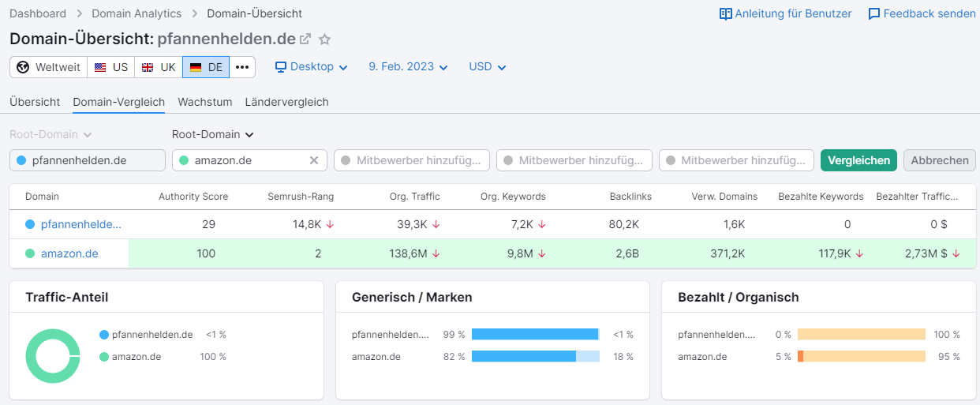980x405 pixels.
Task: Switch database to US flag option
Action: (110, 67)
